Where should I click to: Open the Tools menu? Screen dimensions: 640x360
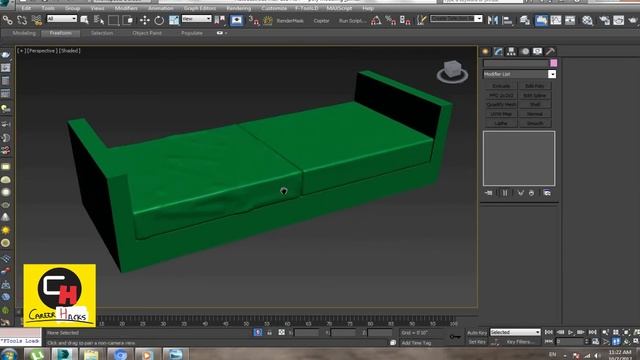pyautogui.click(x=48, y=8)
